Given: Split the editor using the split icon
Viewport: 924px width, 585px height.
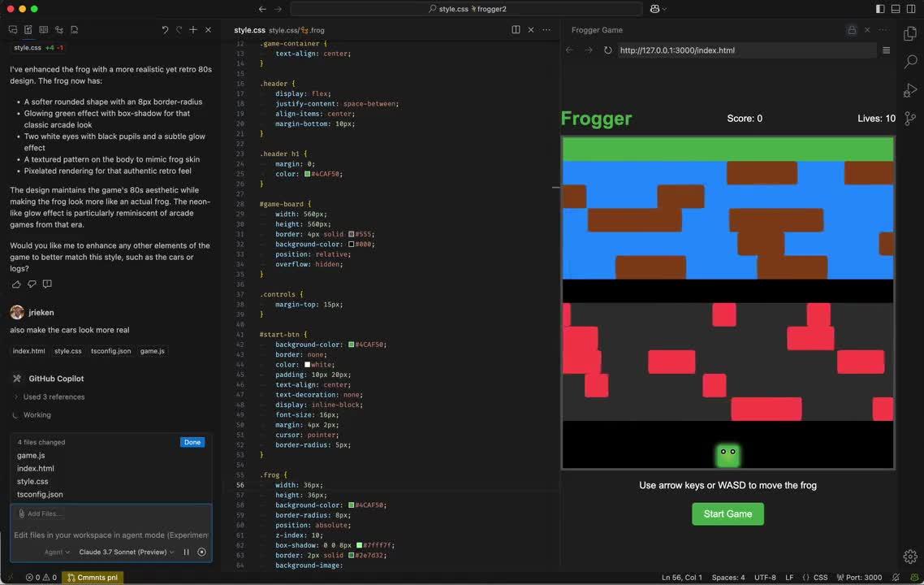Looking at the screenshot, I should click(516, 29).
